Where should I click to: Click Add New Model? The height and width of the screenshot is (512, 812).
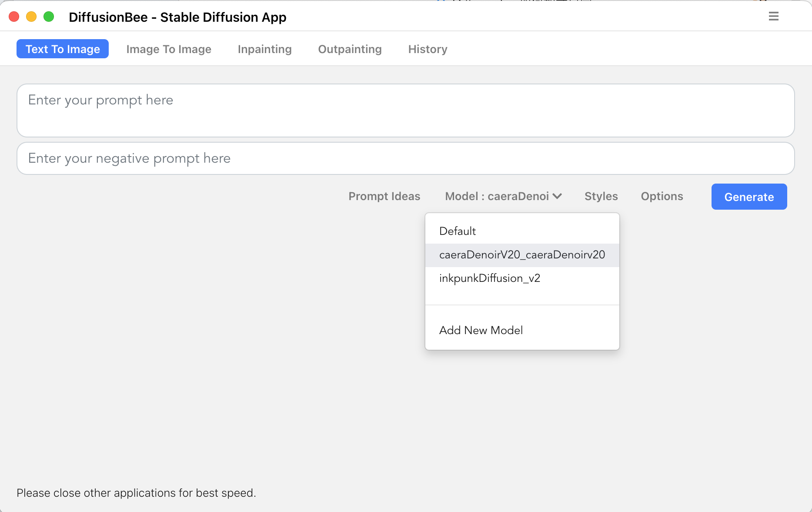coord(522,331)
